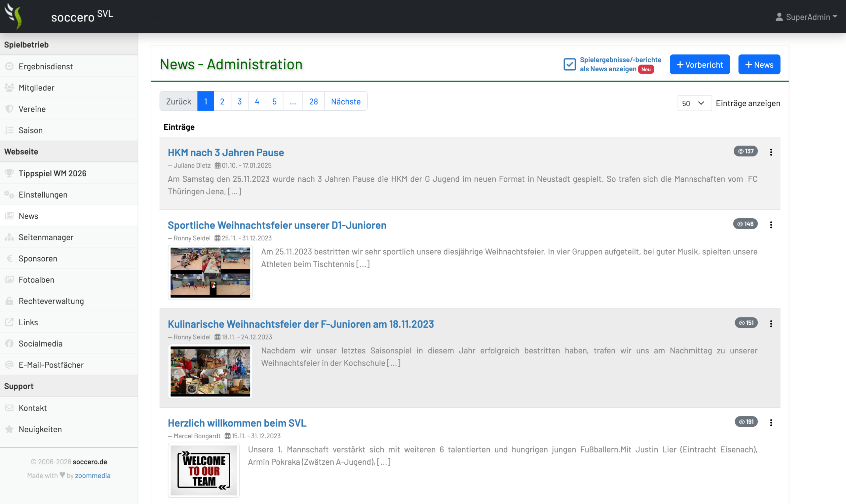Open the pagination ellipsis page item

click(x=292, y=101)
